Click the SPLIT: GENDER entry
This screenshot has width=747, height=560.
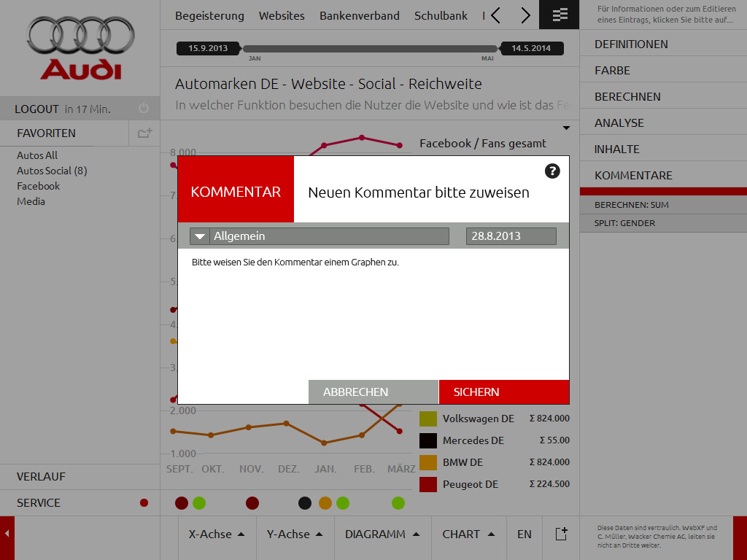[x=663, y=223]
